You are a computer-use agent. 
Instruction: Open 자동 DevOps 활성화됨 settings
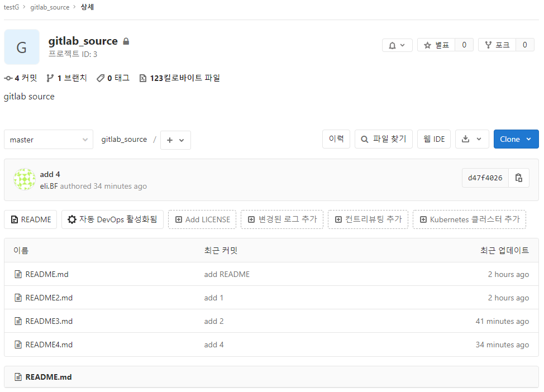[x=112, y=219]
